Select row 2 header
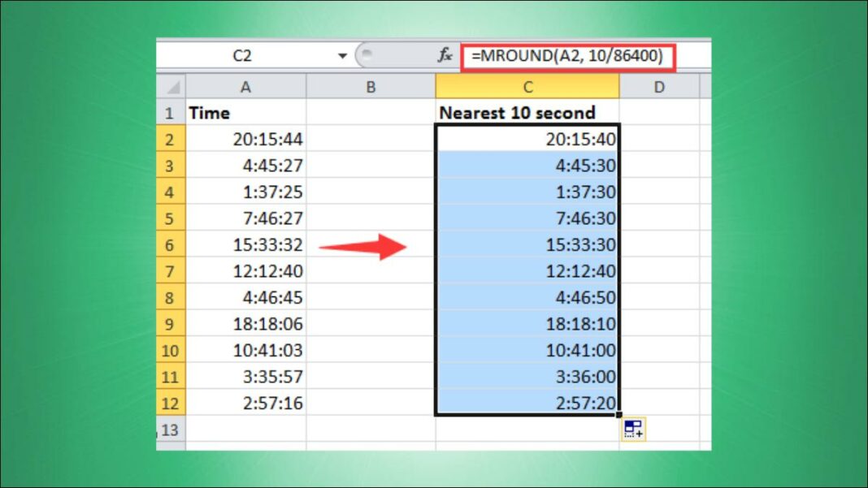This screenshot has width=868, height=488. coord(171,139)
